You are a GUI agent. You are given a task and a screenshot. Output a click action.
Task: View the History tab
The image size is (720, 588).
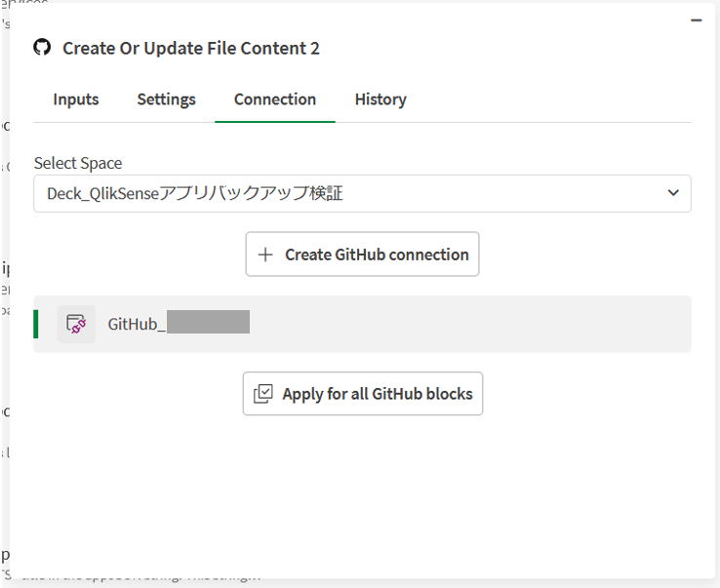coord(380,99)
